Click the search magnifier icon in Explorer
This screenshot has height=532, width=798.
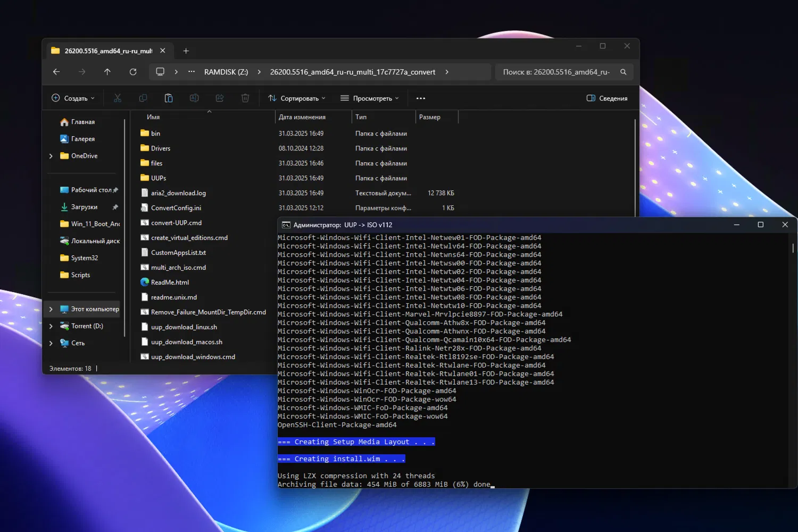(624, 72)
